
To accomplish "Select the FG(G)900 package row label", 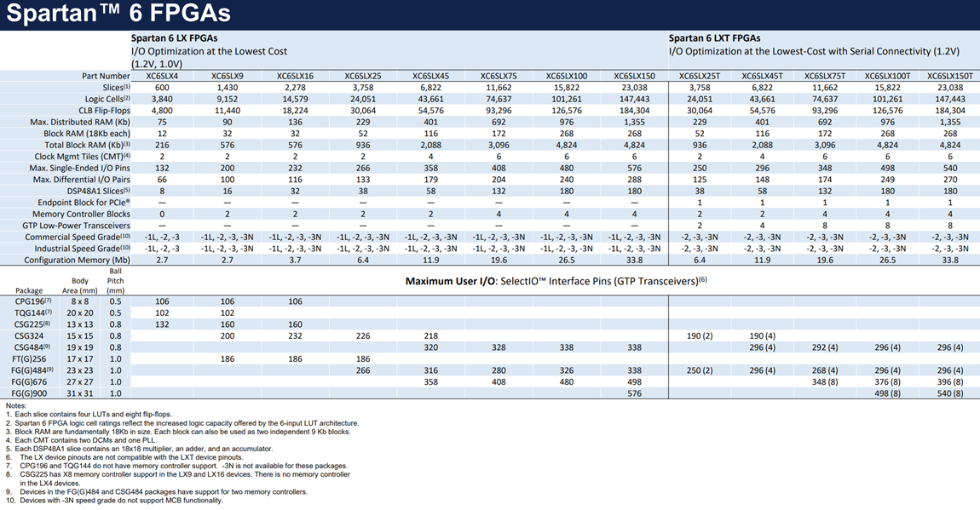I will [29, 394].
